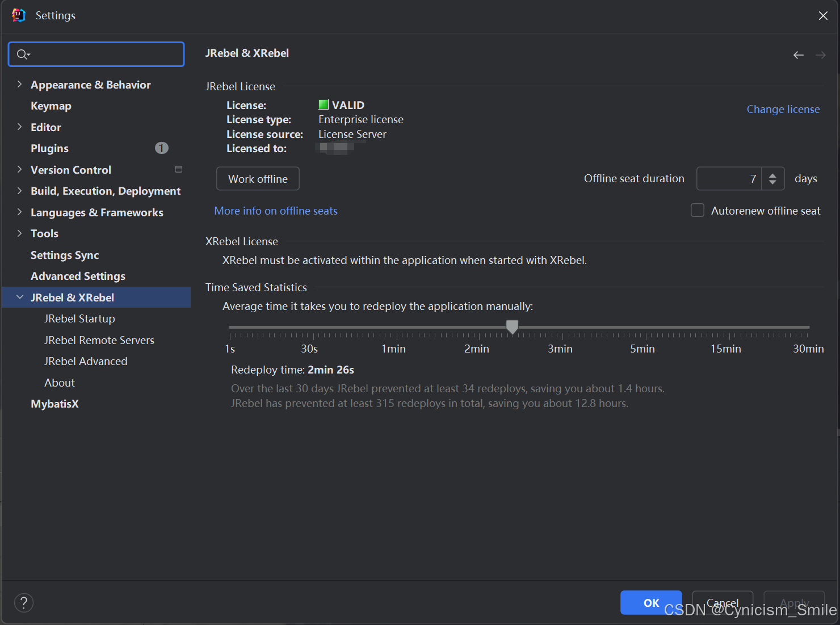This screenshot has height=625, width=840.
Task: Click the green VALID license indicator
Action: pos(324,104)
